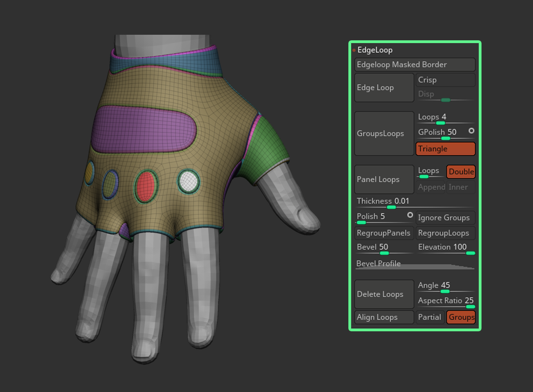Click the GPolish circle mode icon
This screenshot has height=392, width=533.
click(x=471, y=131)
